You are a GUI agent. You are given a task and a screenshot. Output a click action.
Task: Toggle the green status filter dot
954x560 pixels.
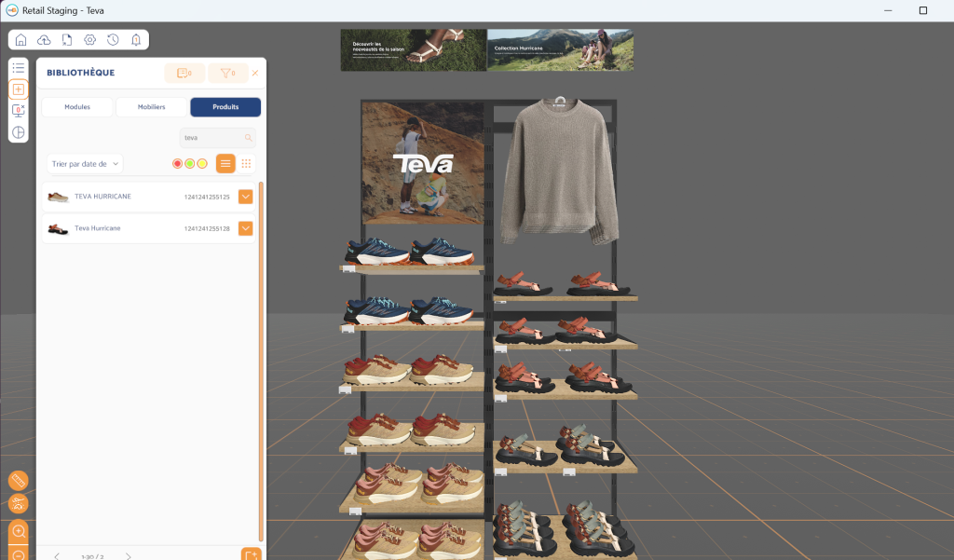[190, 164]
